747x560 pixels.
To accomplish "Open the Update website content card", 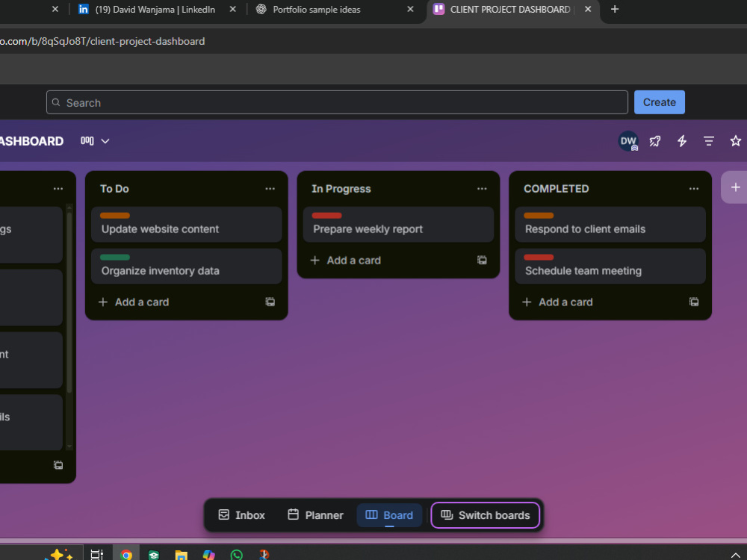I will (186, 225).
